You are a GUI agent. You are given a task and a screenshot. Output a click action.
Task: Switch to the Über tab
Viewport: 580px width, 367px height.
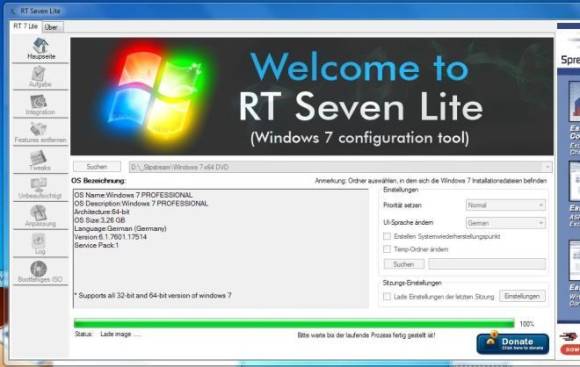[x=52, y=27]
